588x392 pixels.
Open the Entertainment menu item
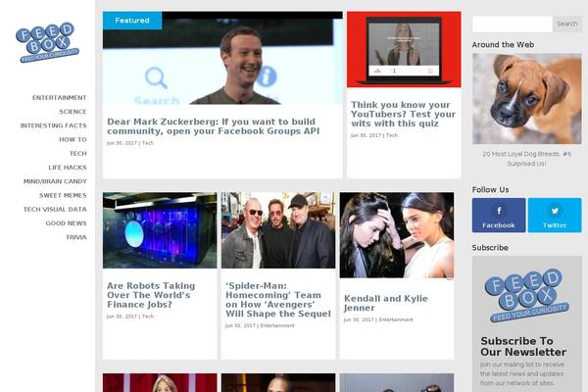click(59, 98)
